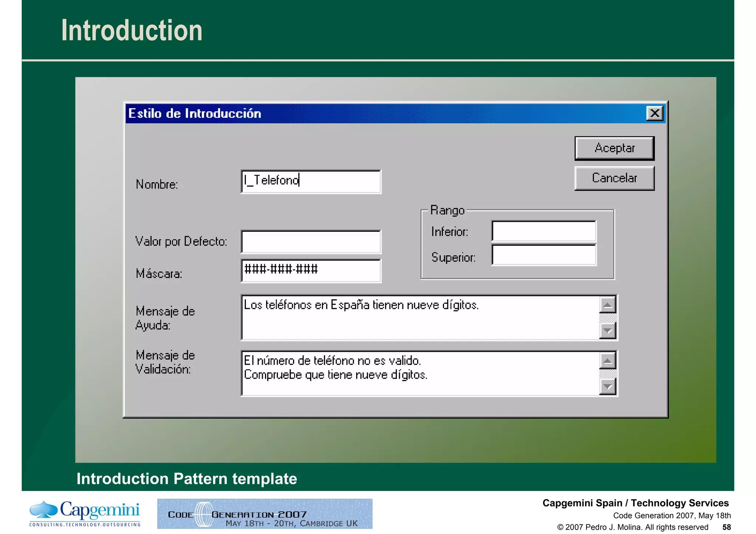Click 'Capgemini Spain / Technology Services' text
Viewport: 756px width, 534px height.
point(636,503)
